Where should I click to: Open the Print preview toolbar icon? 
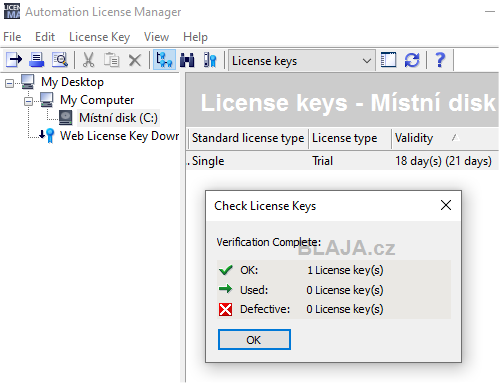pyautogui.click(x=60, y=60)
